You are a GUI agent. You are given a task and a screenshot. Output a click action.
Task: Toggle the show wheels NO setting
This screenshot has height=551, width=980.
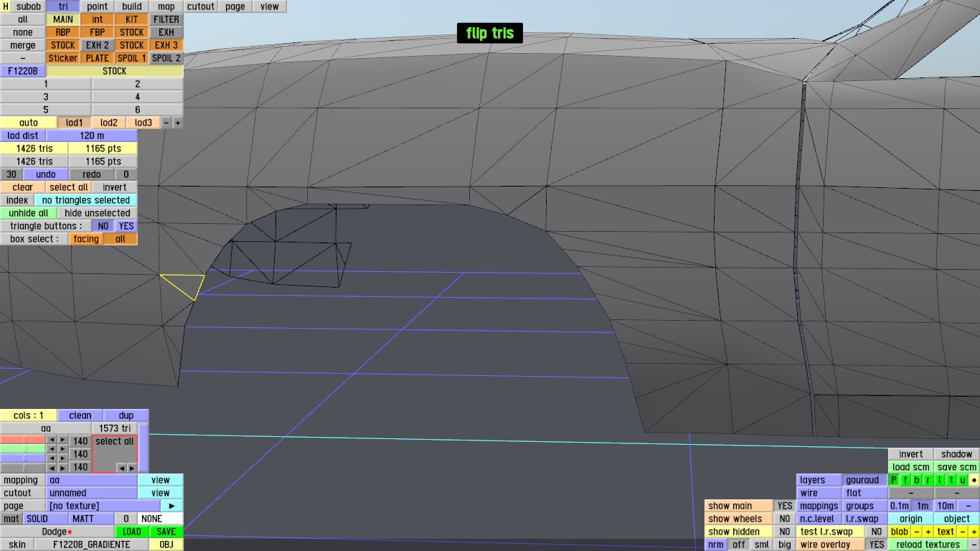[x=785, y=519]
